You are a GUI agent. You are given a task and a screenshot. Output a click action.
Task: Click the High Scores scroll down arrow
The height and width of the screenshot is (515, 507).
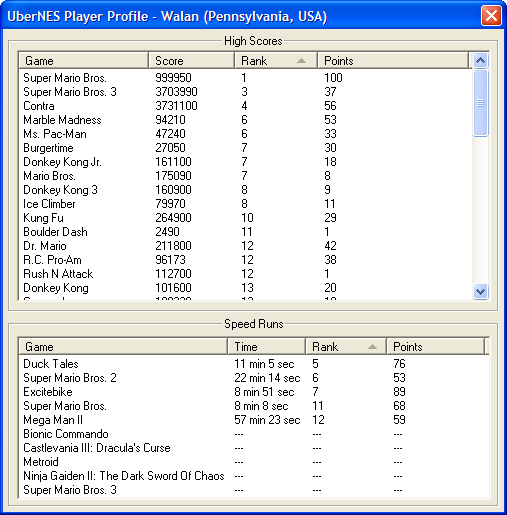pos(480,292)
